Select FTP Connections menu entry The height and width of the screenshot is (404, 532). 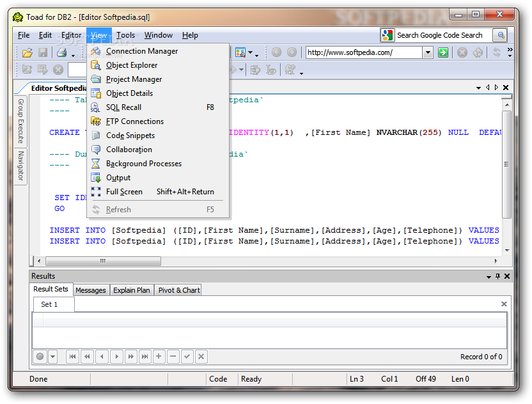(158, 121)
